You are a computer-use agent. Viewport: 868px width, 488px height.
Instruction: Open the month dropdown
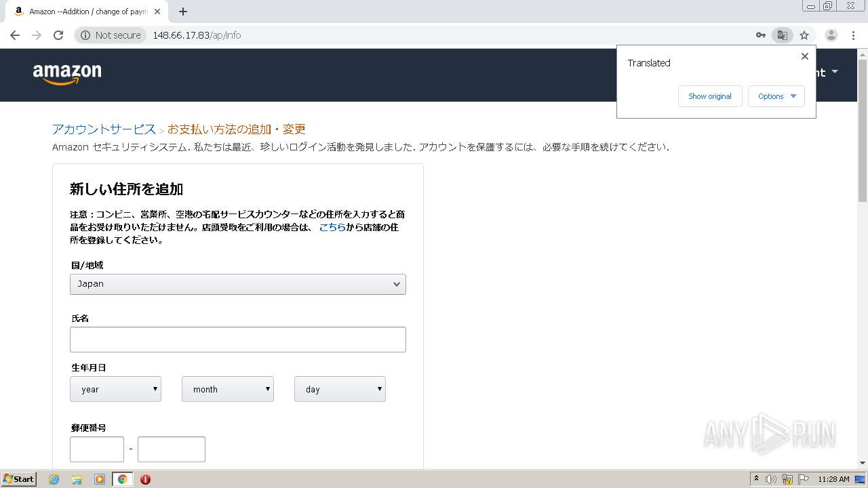[x=228, y=389]
